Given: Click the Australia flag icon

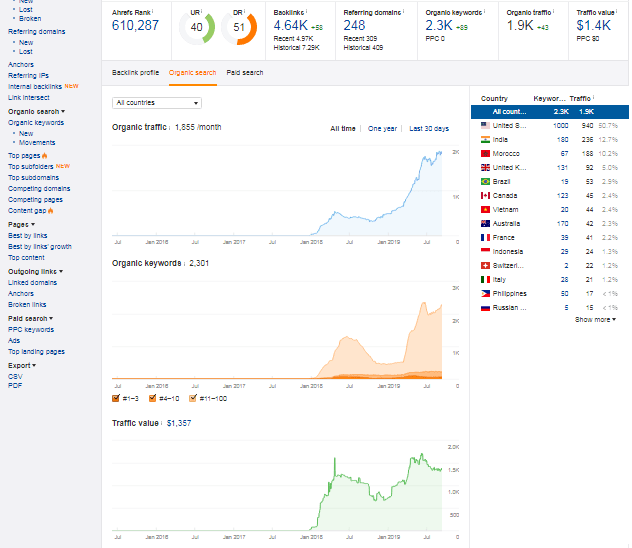Looking at the screenshot, I should click(485, 224).
